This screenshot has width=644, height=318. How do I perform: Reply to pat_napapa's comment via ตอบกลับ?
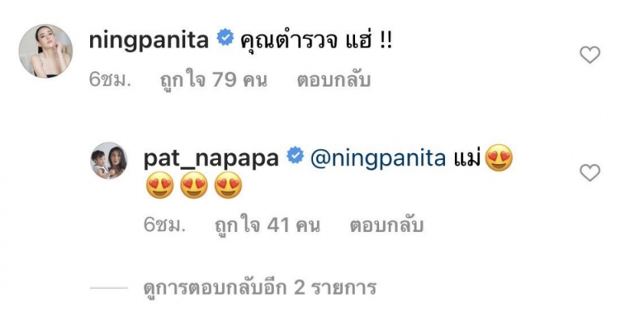tap(386, 226)
